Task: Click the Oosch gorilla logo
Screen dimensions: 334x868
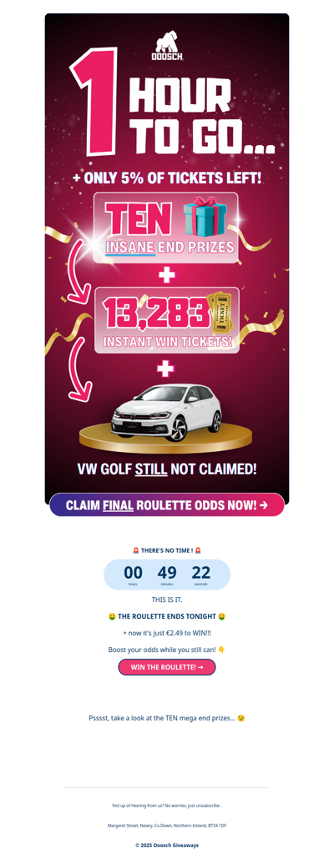Action: [167, 45]
